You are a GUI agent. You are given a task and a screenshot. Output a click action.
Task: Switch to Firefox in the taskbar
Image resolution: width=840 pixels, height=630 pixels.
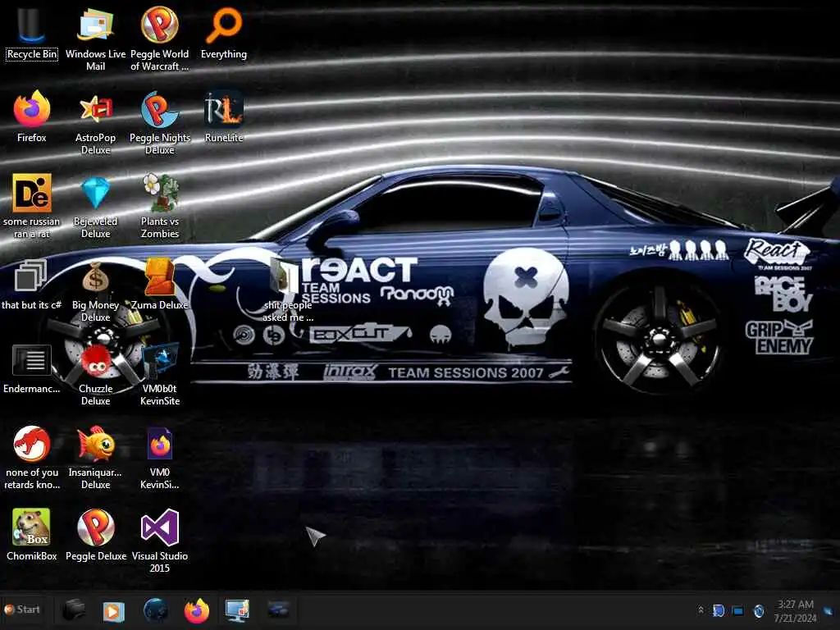(197, 610)
